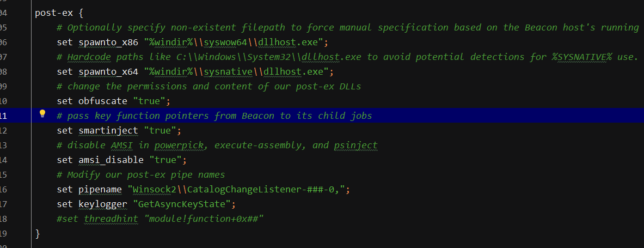Click the sysnative dllhost.exe path string
Screen dimensions: 644x248
[237, 71]
